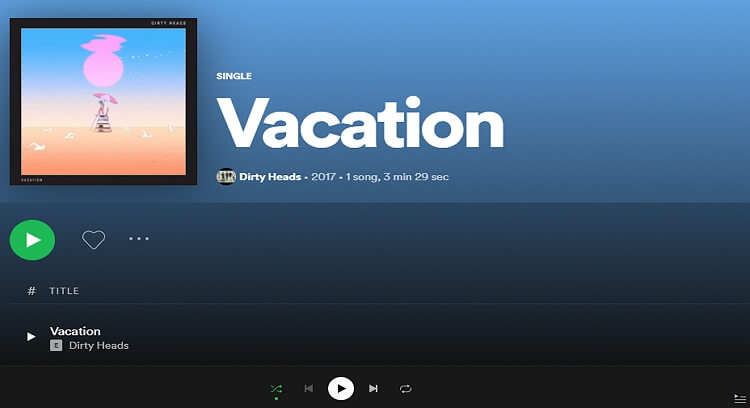The height and width of the screenshot is (408, 750).
Task: Toggle shuffle in the player bar
Action: click(x=276, y=389)
